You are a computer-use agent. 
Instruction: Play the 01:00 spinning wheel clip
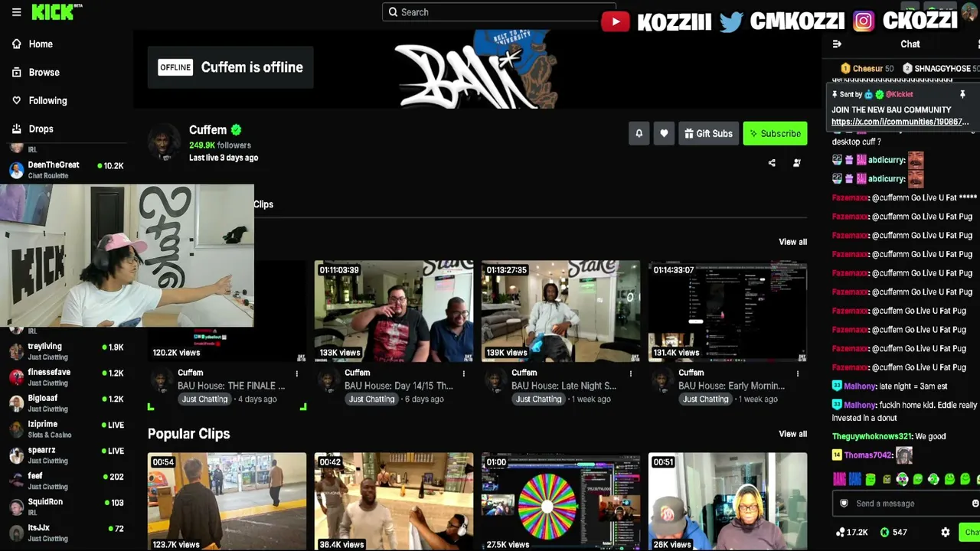(x=560, y=502)
